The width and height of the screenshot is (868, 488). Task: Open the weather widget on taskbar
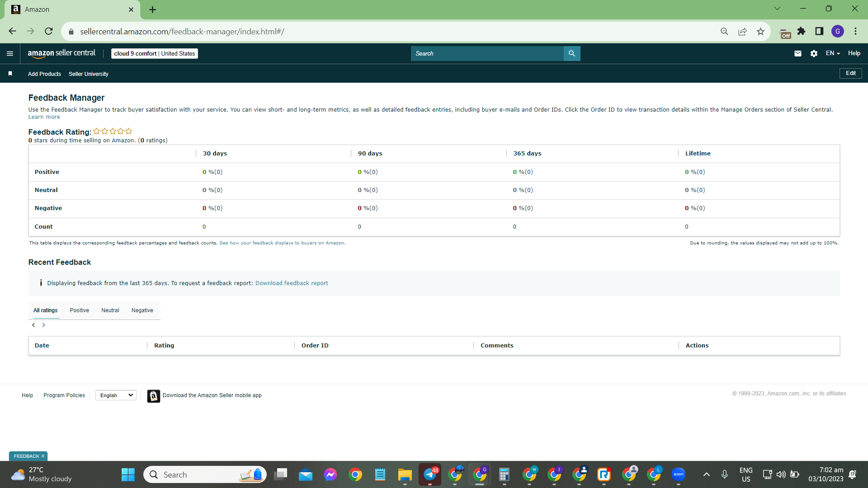41,474
